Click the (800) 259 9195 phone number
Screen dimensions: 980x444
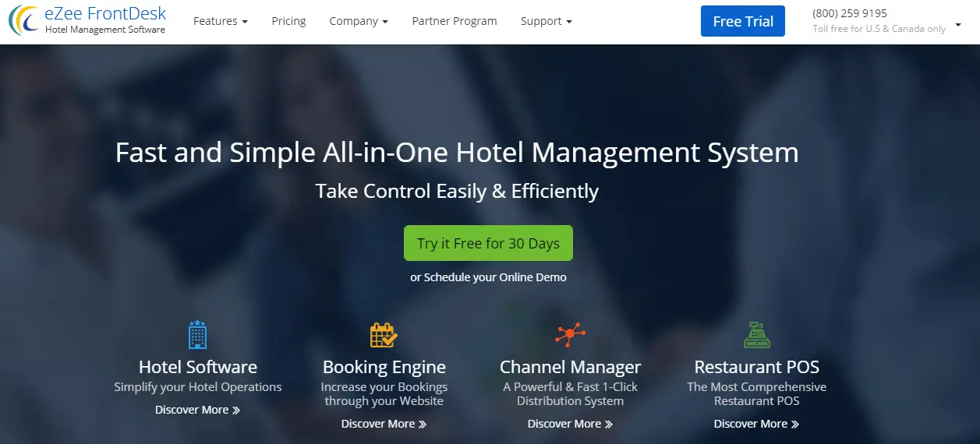pos(850,13)
